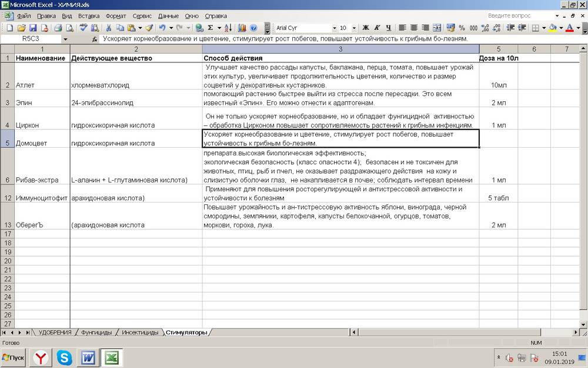The width and height of the screenshot is (588, 368).
Task: Toggle bold formatting (Ж)
Action: pyautogui.click(x=365, y=28)
